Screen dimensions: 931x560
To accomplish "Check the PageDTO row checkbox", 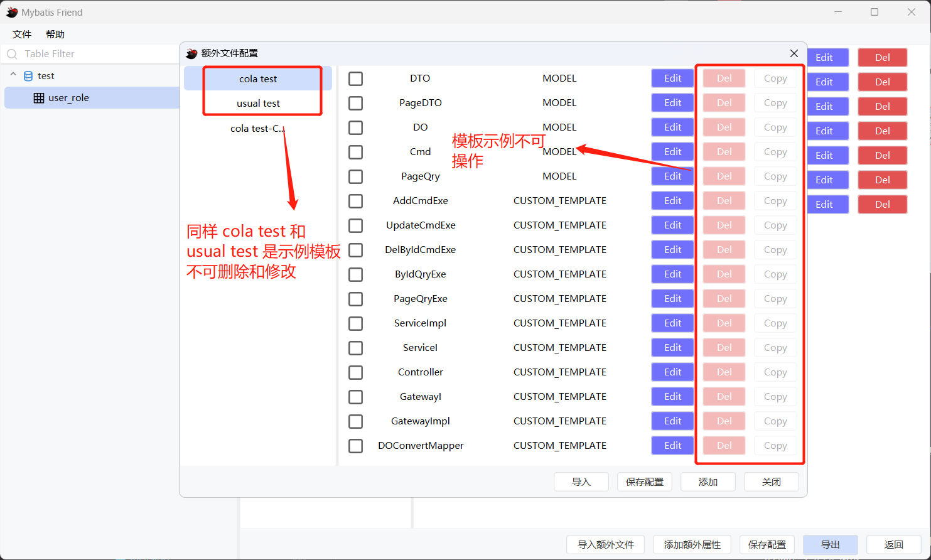I will 355,103.
